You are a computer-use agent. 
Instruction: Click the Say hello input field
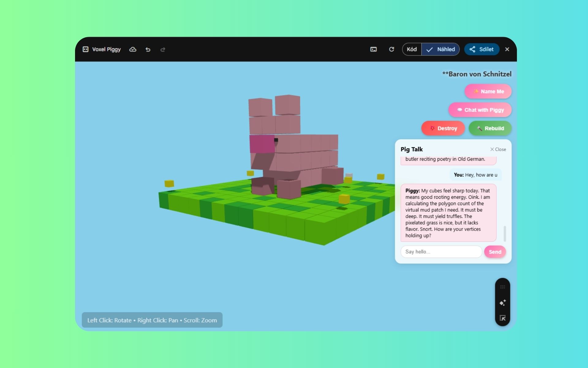441,252
